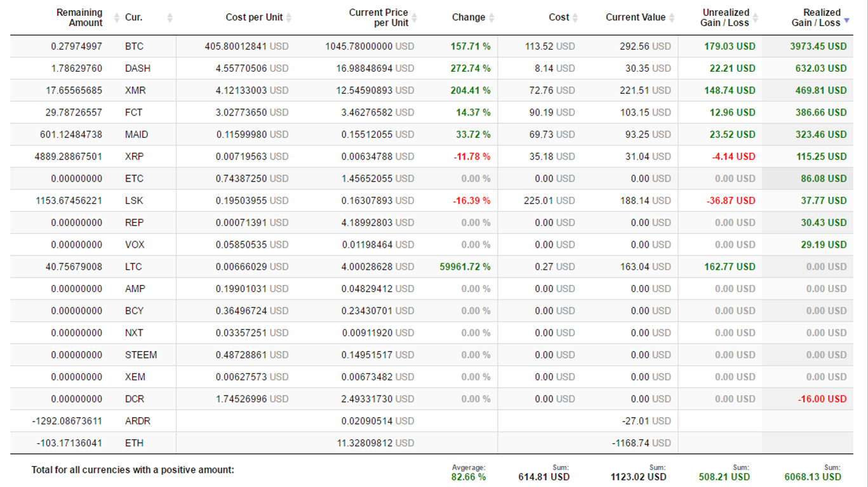Image resolution: width=868 pixels, height=487 pixels.
Task: Sort by Cost column arrows
Action: click(575, 18)
